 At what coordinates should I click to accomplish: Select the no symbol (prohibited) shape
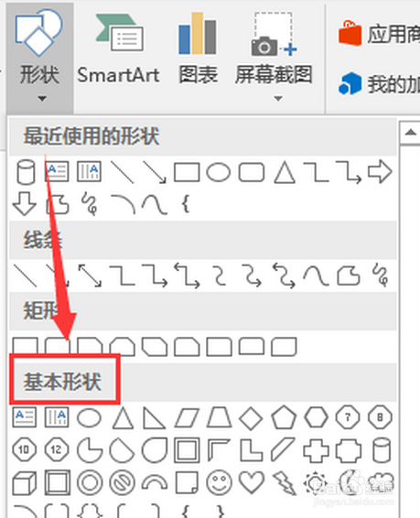point(122,482)
